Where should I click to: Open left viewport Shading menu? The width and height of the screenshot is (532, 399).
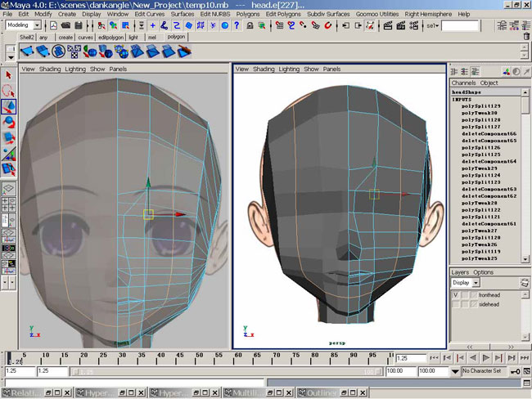pyautogui.click(x=50, y=69)
